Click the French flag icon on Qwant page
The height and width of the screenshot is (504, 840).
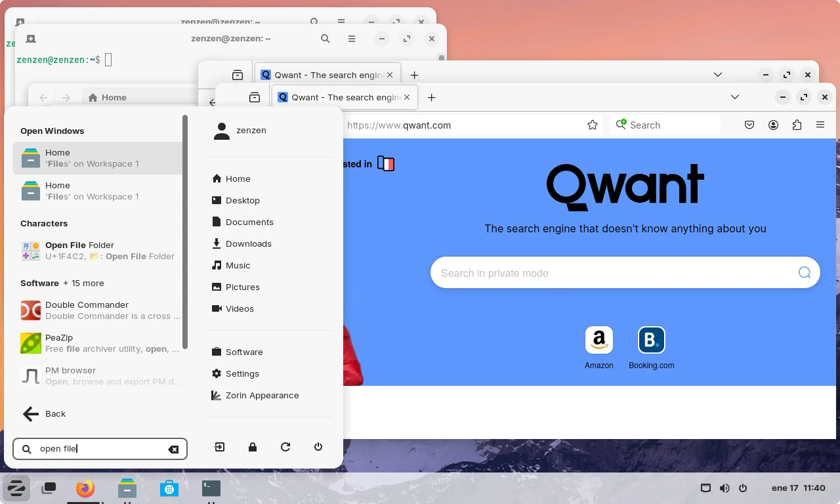point(386,164)
